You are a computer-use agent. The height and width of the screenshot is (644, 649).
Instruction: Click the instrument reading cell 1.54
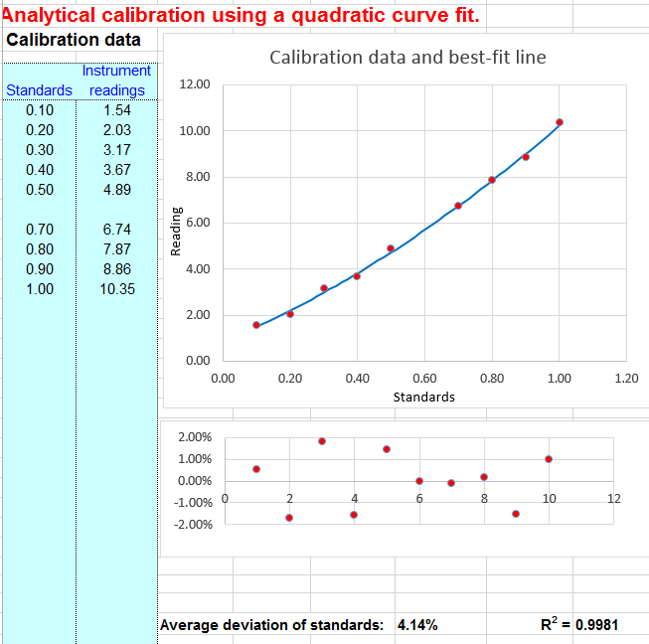116,110
